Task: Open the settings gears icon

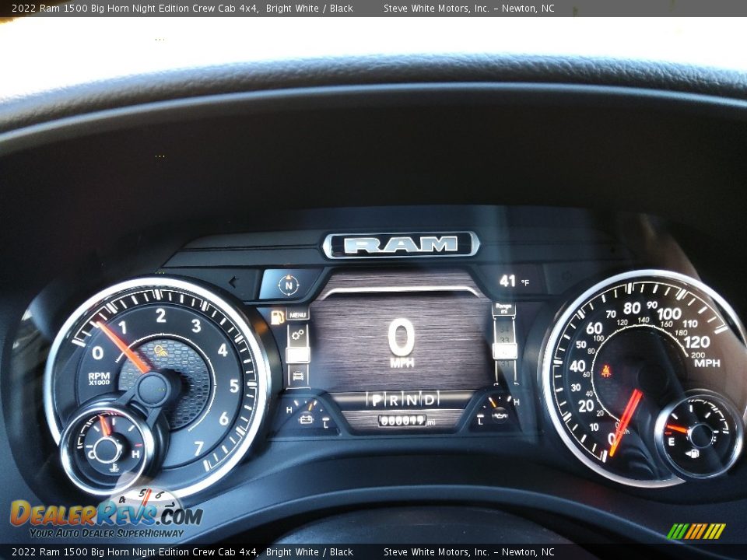Action: [x=298, y=335]
